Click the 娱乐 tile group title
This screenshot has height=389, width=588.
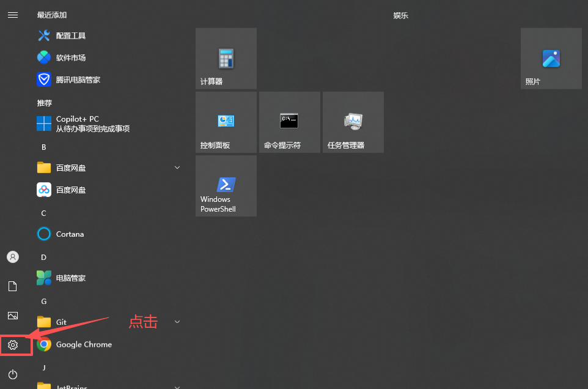pyautogui.click(x=400, y=15)
